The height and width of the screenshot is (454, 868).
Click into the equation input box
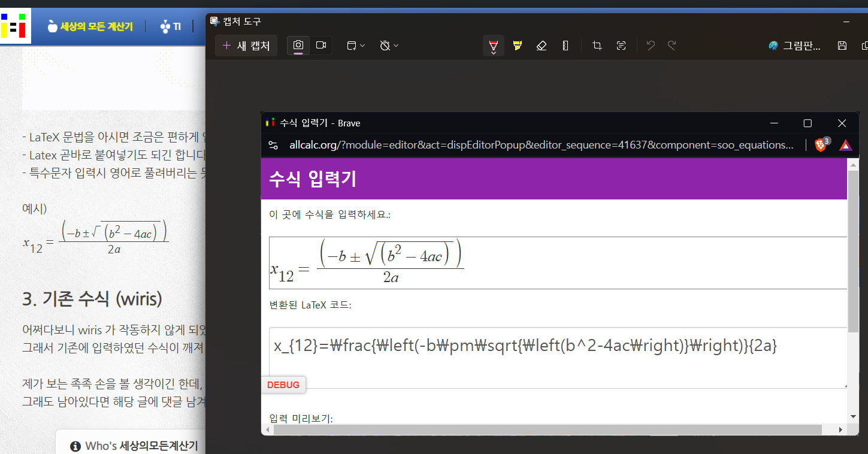tap(558, 263)
